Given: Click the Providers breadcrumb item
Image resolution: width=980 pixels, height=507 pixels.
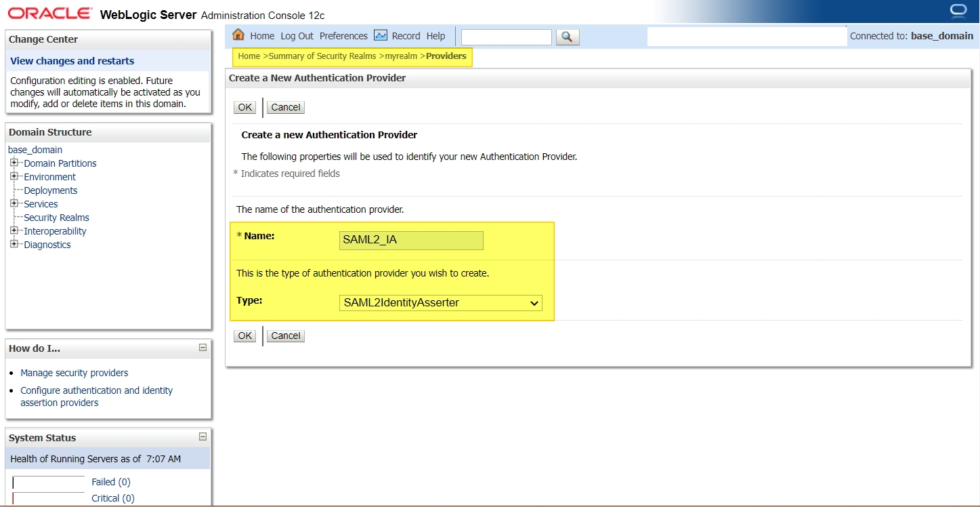Looking at the screenshot, I should tap(446, 56).
